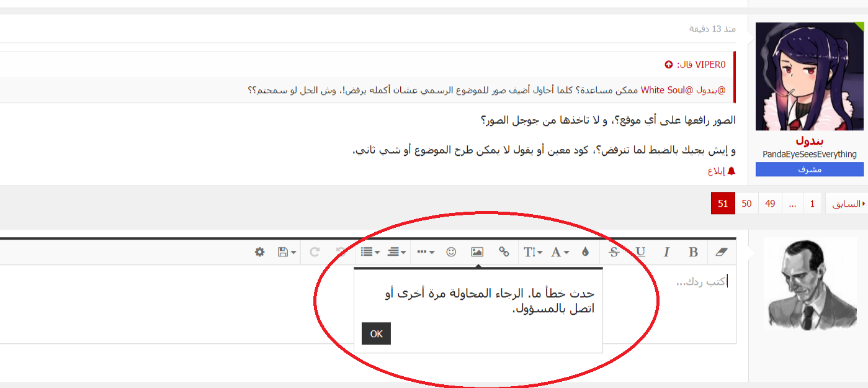Open the save drafts dropdown

[x=287, y=252]
